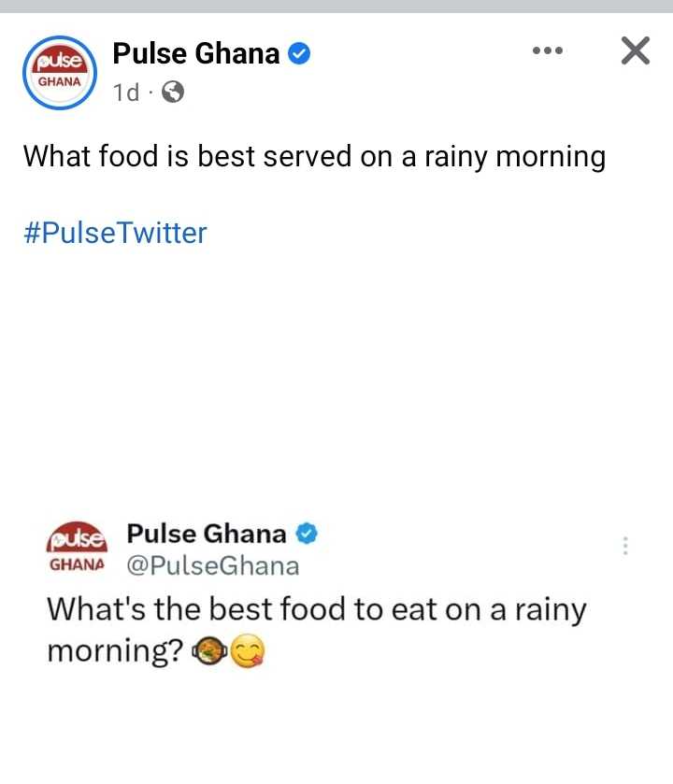Screen dimensions: 673x784
Task: Click the globe public audience icon
Action: tap(173, 92)
